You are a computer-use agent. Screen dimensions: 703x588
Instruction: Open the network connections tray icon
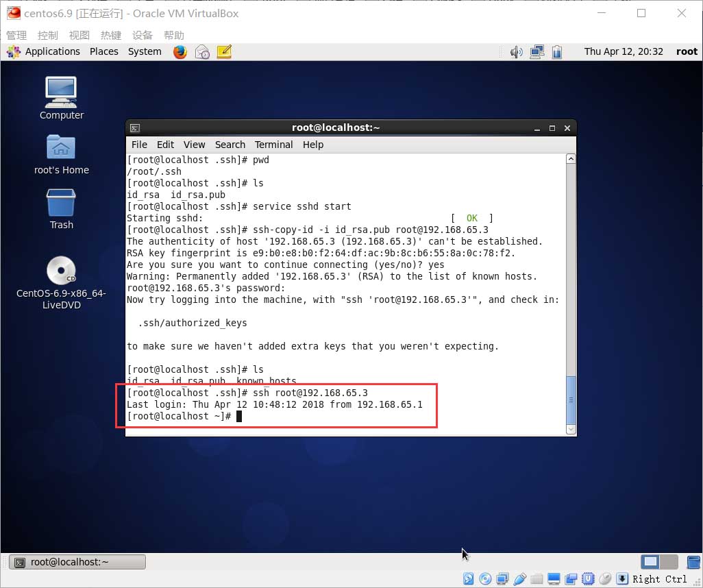pyautogui.click(x=537, y=51)
